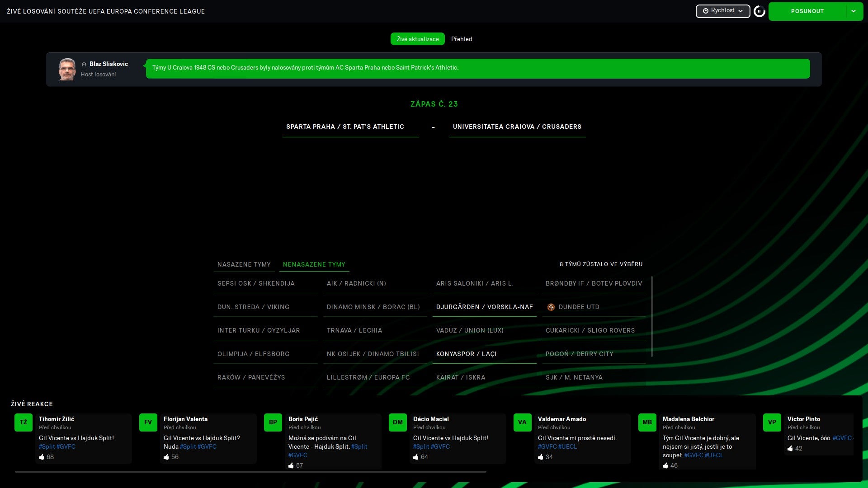Image resolution: width=868 pixels, height=488 pixels.
Task: Open #UECL hashtag in Madalena Belchior's post
Action: tap(714, 455)
